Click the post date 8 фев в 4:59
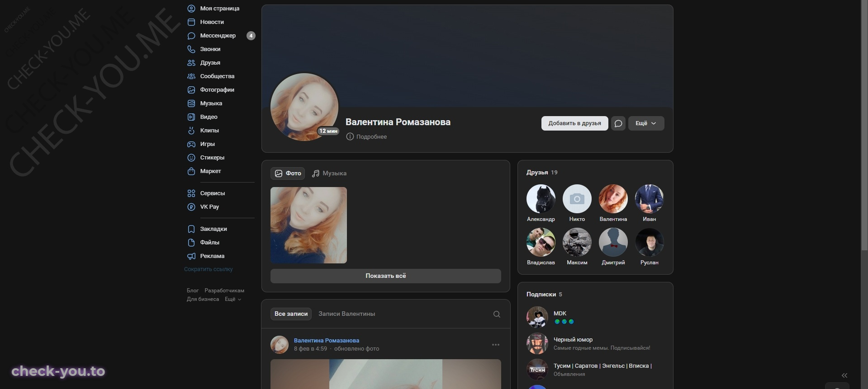The width and height of the screenshot is (868, 389). click(310, 349)
